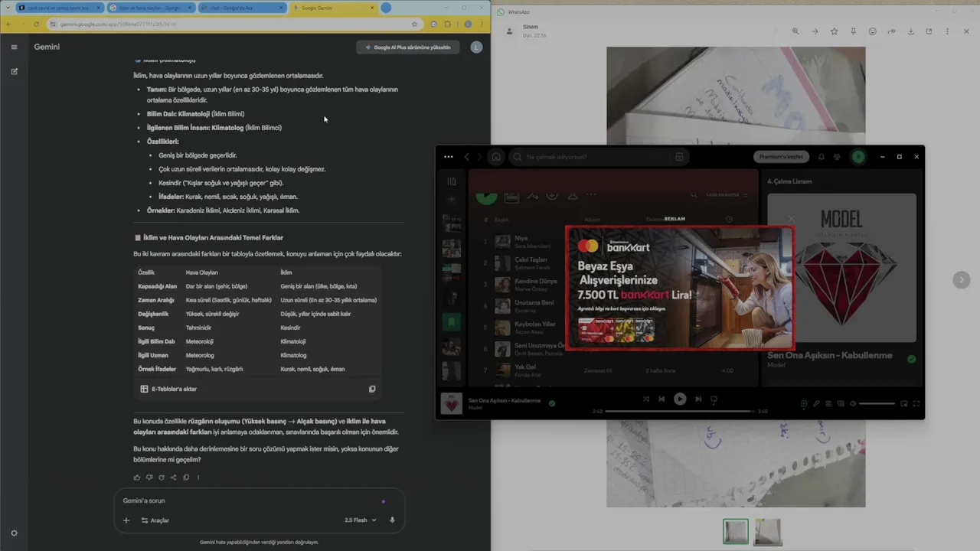The image size is (980, 551).
Task: Zoom into the WhatsApp image
Action: [x=795, y=31]
